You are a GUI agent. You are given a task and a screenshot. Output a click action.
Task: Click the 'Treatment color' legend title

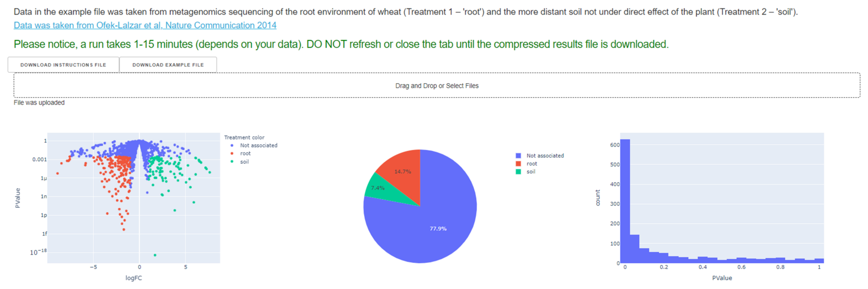(244, 137)
